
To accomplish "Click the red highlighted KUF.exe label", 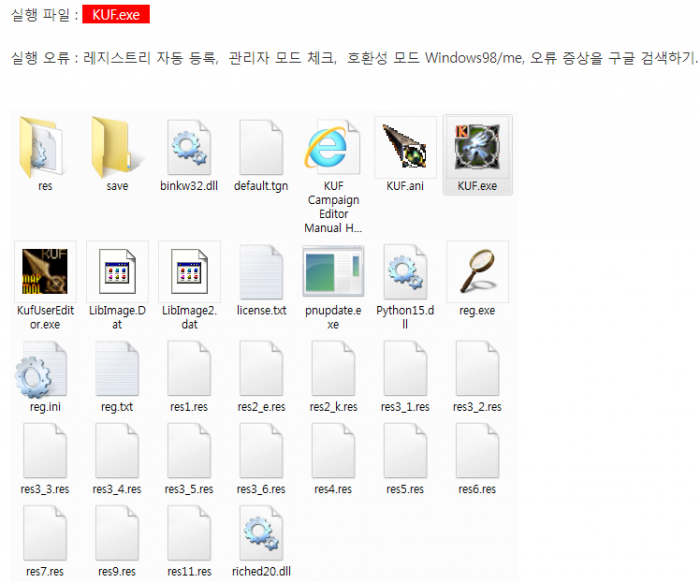I will [x=116, y=14].
